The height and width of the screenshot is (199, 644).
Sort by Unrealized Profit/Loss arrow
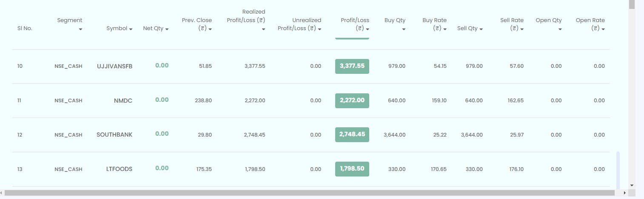coord(319,29)
